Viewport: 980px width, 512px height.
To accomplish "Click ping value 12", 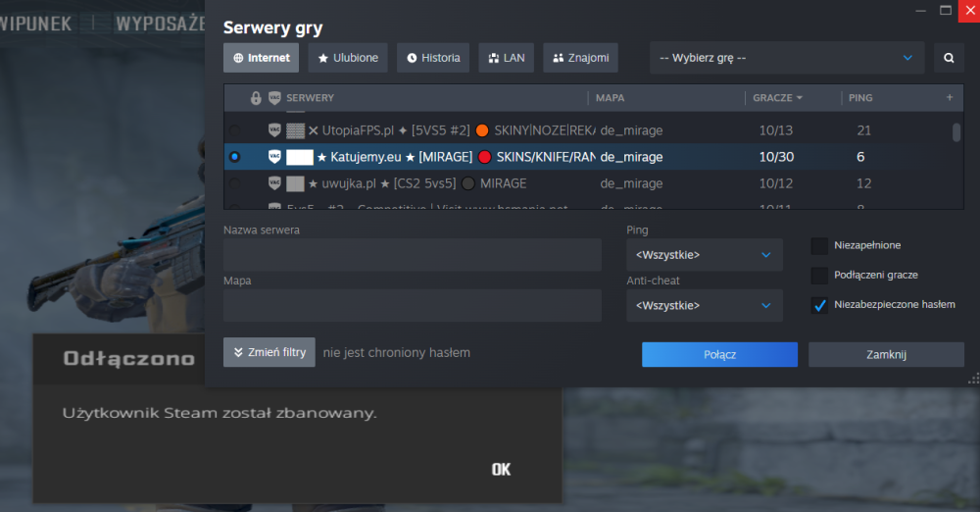I will [863, 183].
